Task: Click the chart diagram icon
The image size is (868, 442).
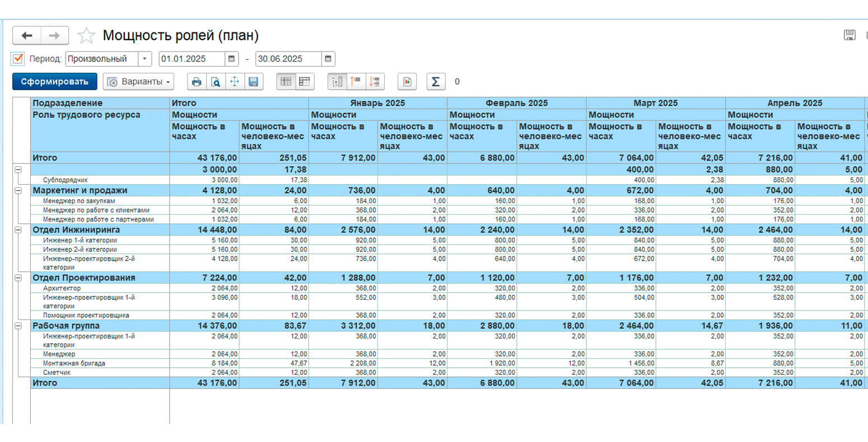Action: pos(407,82)
